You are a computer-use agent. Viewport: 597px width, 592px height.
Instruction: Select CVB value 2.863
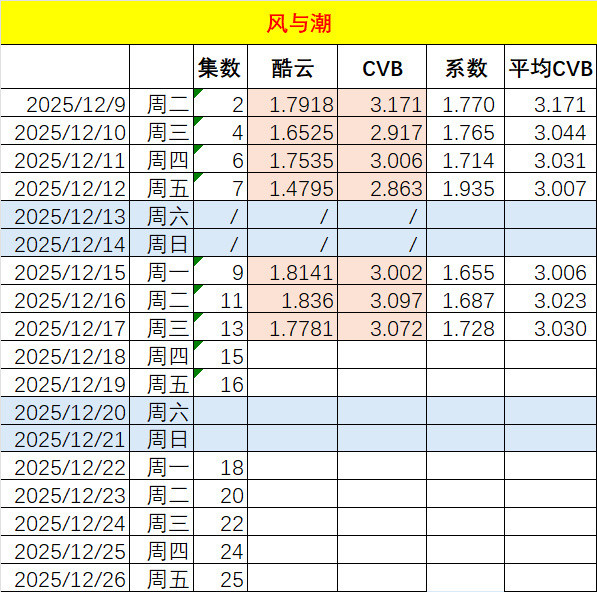(382, 187)
